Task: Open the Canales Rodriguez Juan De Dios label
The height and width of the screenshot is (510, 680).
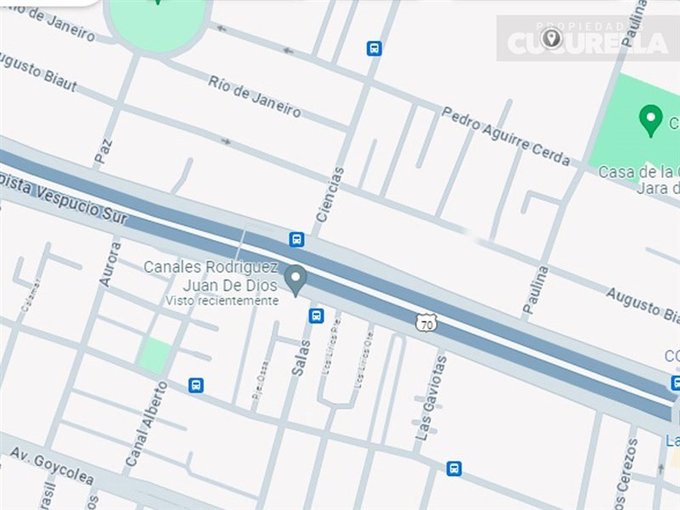Action: [x=211, y=276]
